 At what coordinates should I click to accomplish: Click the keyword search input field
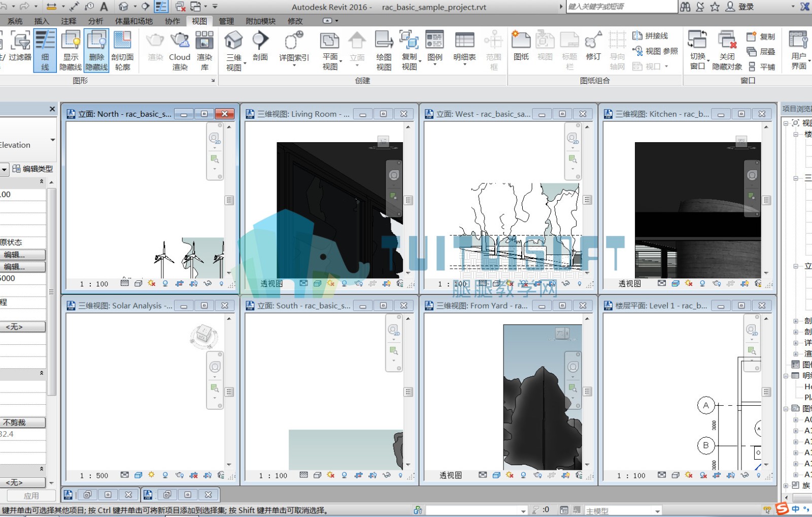621,7
